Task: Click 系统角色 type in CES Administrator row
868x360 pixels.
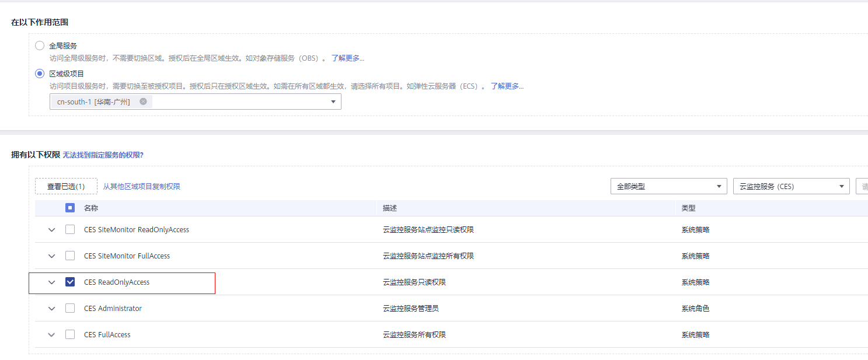Action: [696, 309]
